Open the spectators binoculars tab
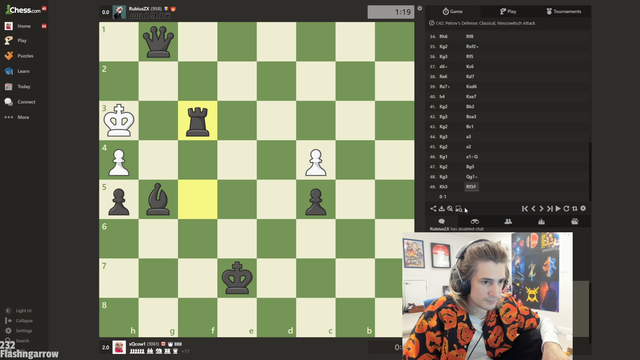Viewport: 640px width, 360px height. pyautogui.click(x=475, y=221)
